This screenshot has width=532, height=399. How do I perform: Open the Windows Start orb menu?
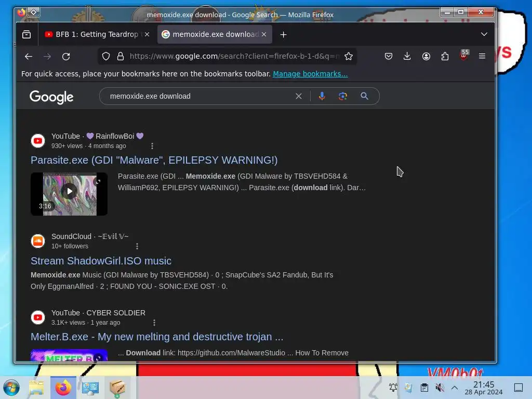11,388
